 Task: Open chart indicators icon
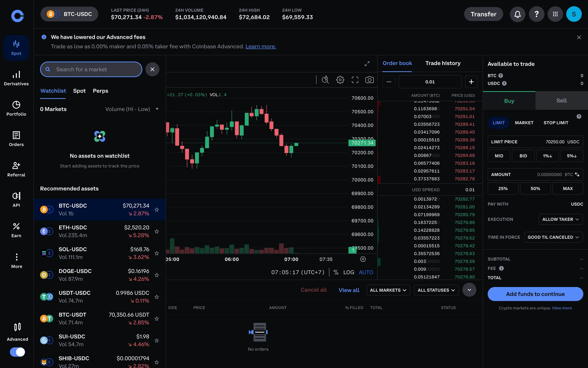coord(325,80)
